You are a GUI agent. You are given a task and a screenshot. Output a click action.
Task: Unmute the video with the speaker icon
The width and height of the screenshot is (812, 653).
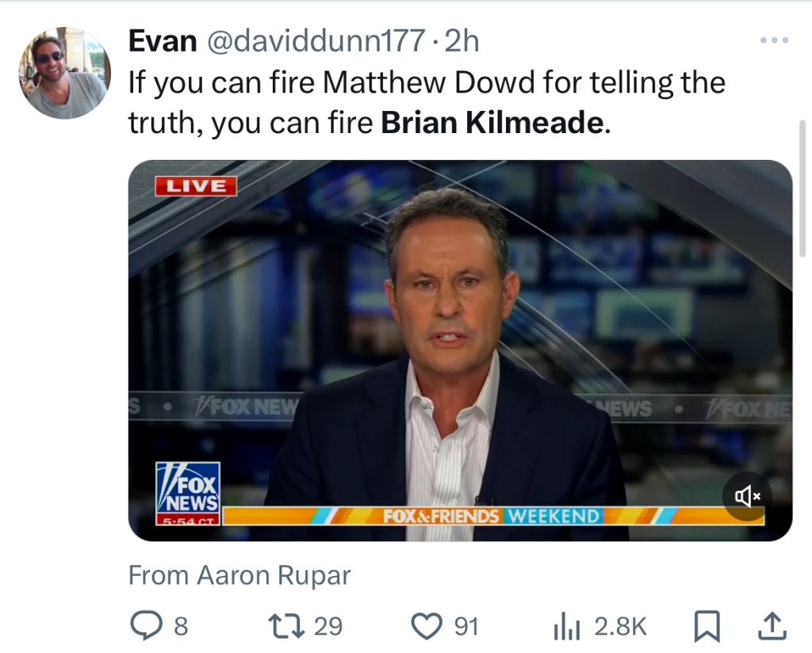pos(747,496)
